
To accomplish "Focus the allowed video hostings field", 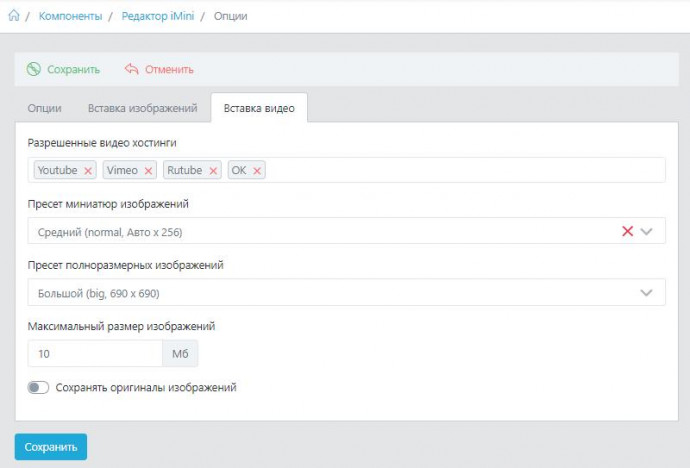I will pyautogui.click(x=346, y=170).
